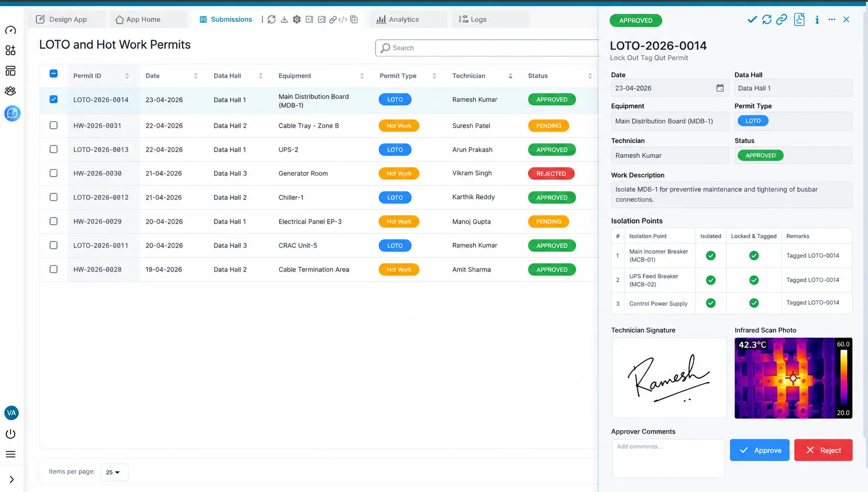The height and width of the screenshot is (492, 868).
Task: Open the more options ellipsis menu
Action: [832, 19]
